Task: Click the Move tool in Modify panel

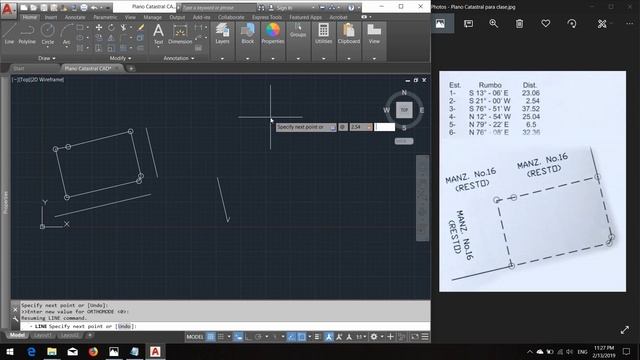Action: [x=99, y=28]
